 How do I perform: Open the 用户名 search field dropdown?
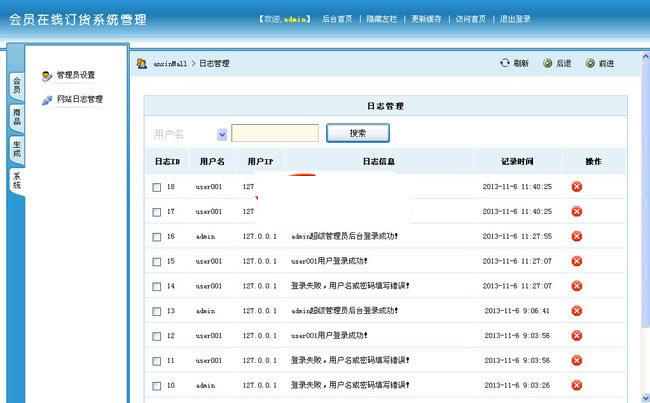[x=221, y=134]
